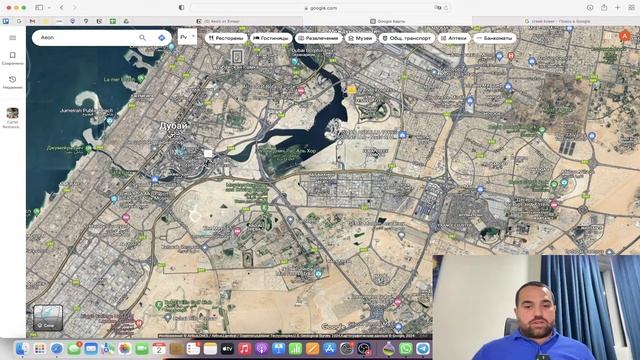Screen dimensions: 640x360
Task: Add a new Safari tab
Action: (618, 7)
